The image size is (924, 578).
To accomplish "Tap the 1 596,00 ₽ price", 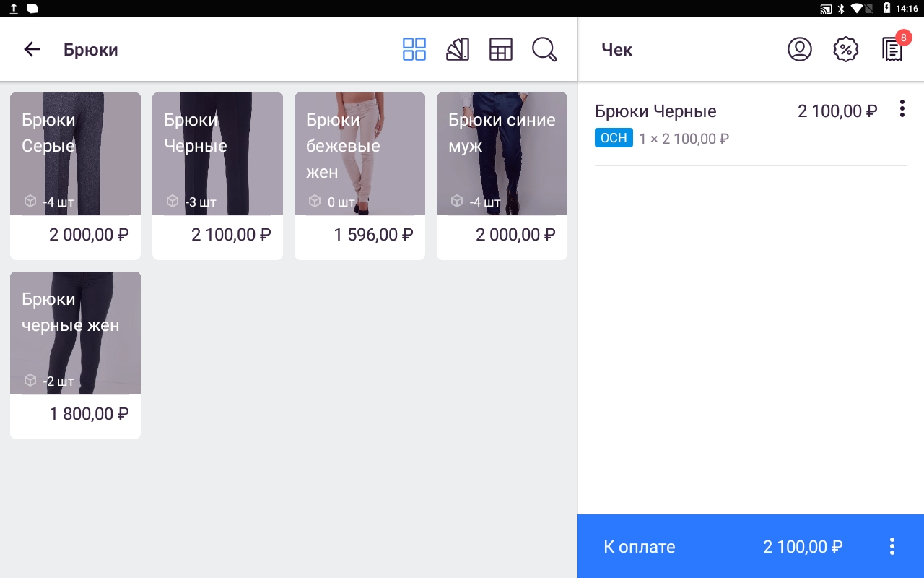I will [373, 235].
